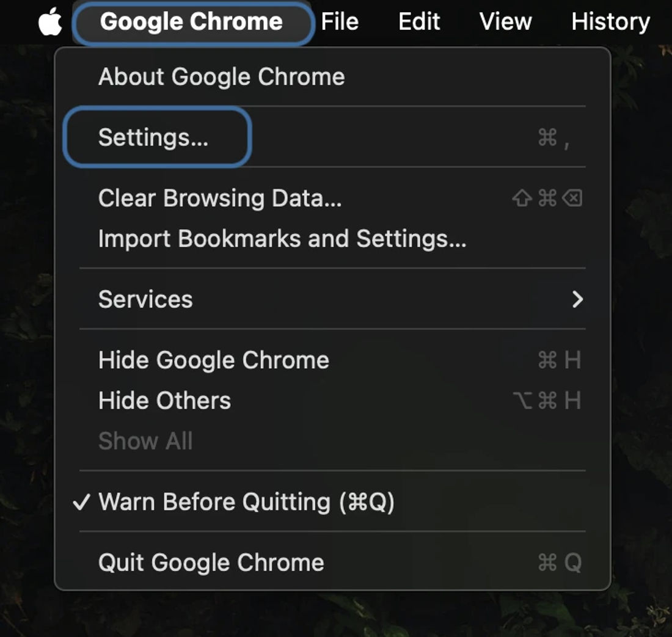Click the Services chevron arrow

coord(577,299)
